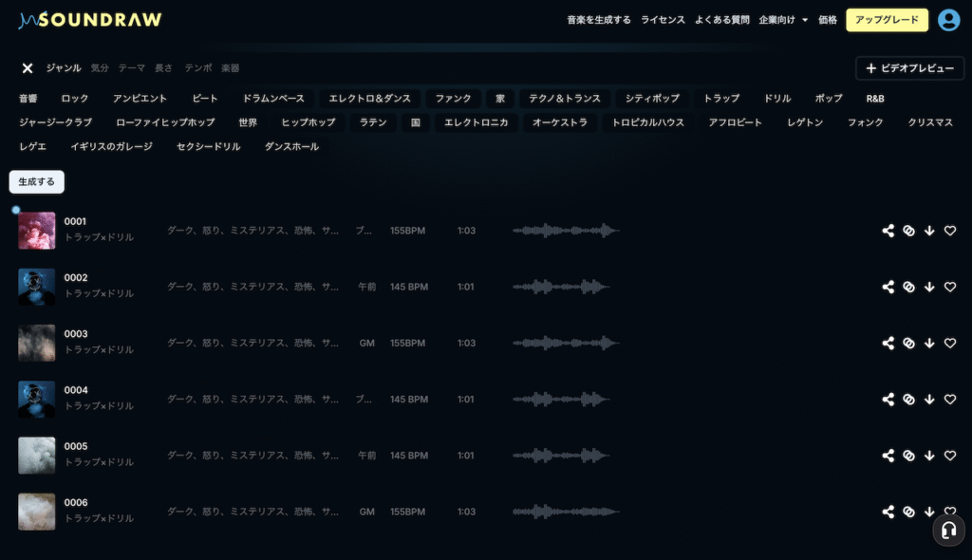Play track 0002 by clicking its thumbnail
972x560 pixels.
point(37,287)
